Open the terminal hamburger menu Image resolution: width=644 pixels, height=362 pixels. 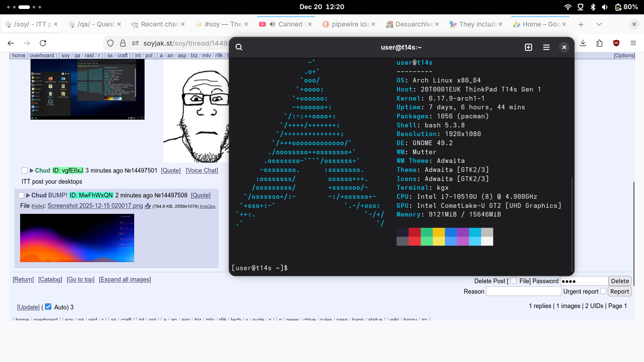click(x=546, y=47)
